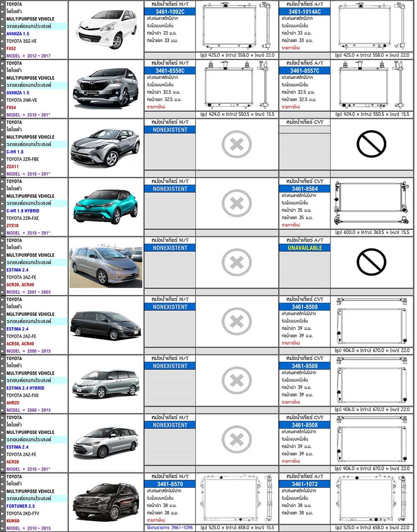Select part number 3461-8508 in the 2016 Estima row

point(304,425)
